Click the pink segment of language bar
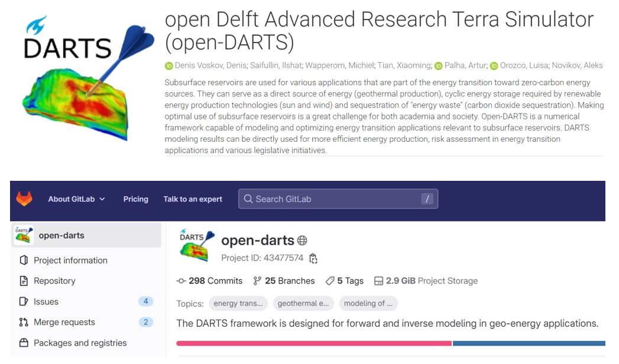Screen dimensions: 619x364 [313, 343]
